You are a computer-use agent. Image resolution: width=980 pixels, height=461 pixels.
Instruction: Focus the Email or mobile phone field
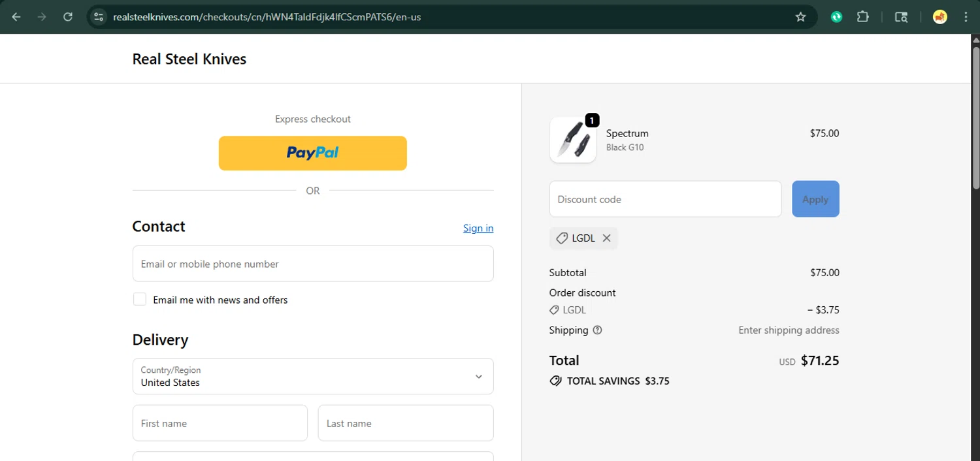(313, 264)
